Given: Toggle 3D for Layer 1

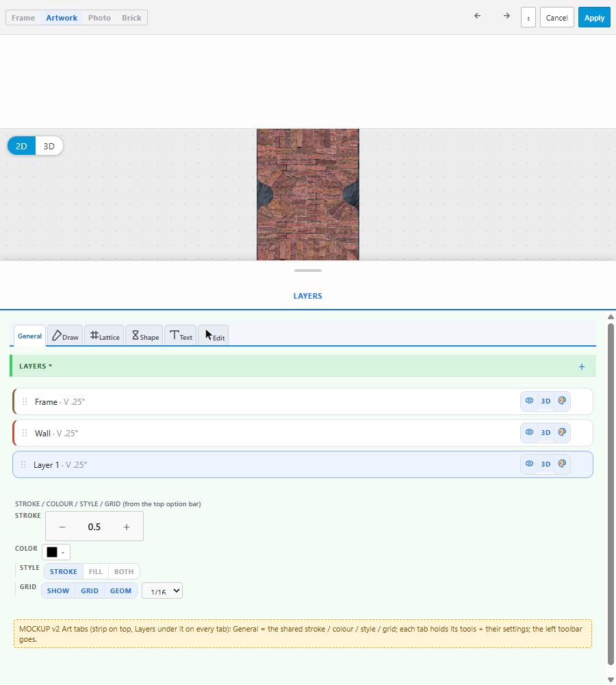Looking at the screenshot, I should (x=546, y=464).
